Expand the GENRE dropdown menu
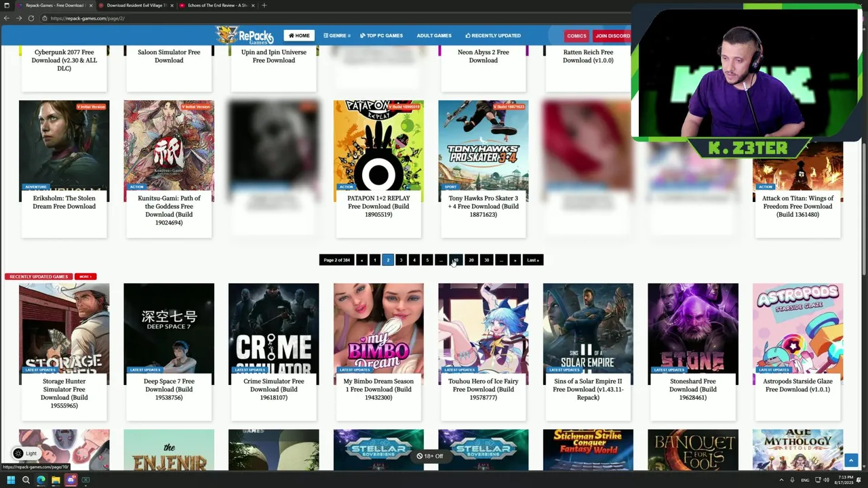 tap(337, 35)
